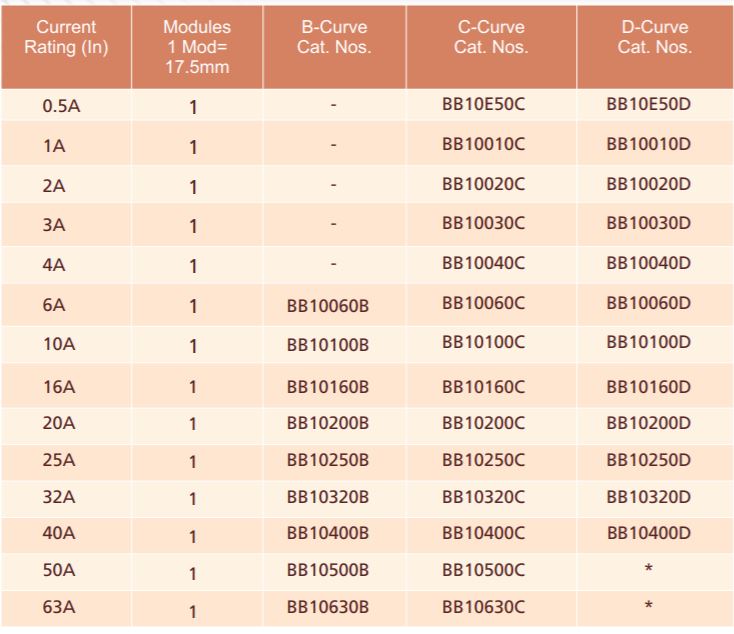This screenshot has height=634, width=734.
Task: Select catalog number BB10160D
Action: 648,386
